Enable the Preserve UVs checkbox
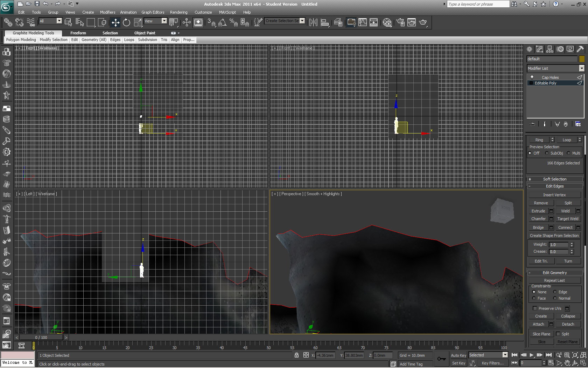 pos(535,308)
